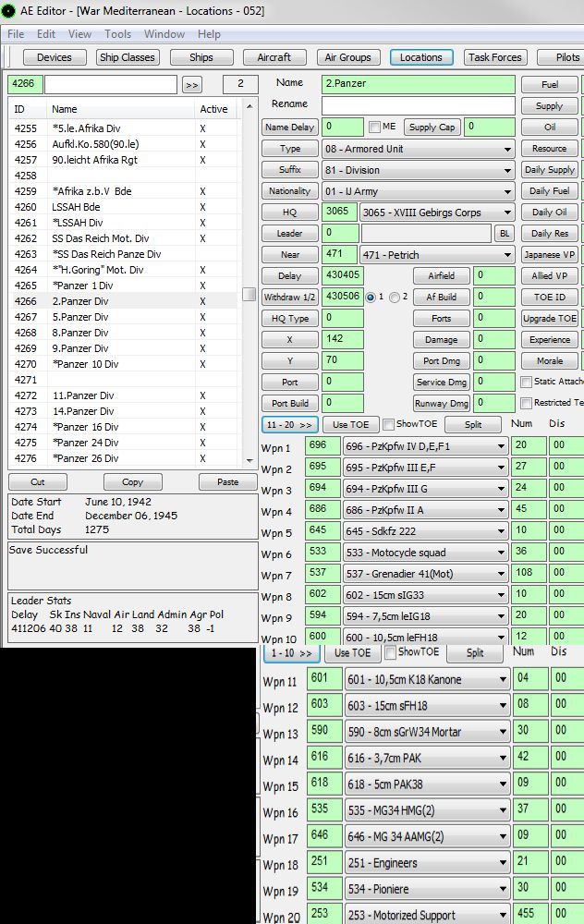Image resolution: width=584 pixels, height=924 pixels.
Task: Enable the Static Attached checkbox
Action: point(527,382)
